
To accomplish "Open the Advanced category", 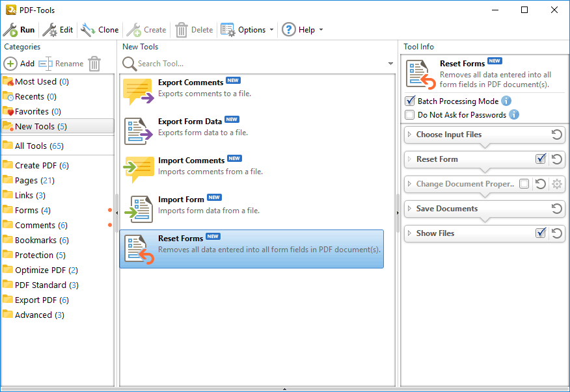I will [x=57, y=315].
